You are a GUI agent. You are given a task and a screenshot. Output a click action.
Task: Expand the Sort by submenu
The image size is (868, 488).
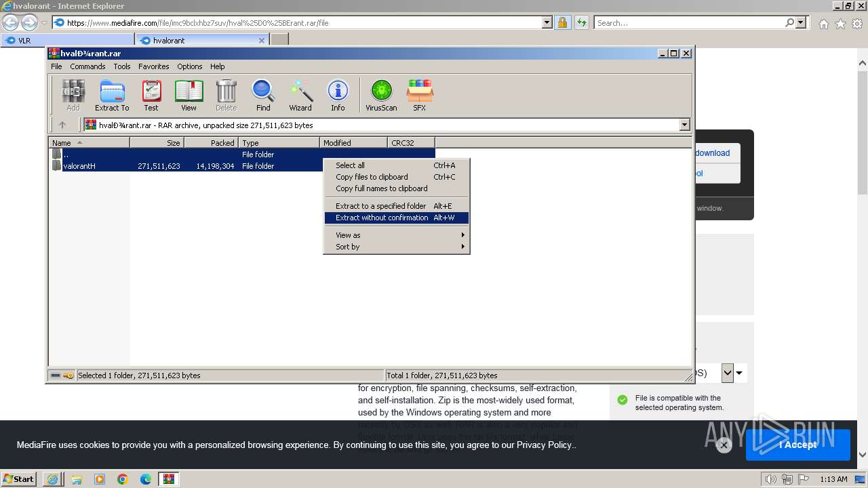[x=397, y=247]
